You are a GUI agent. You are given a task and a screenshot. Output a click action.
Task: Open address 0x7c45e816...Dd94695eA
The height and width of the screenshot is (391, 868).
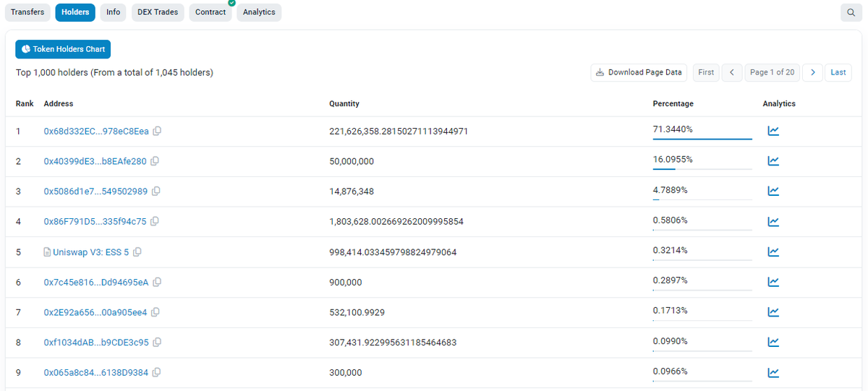[96, 282]
